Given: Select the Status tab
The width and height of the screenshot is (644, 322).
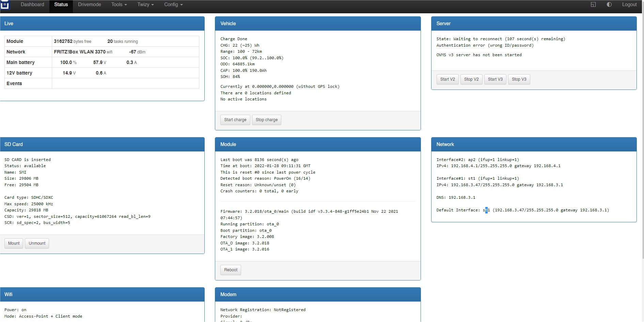Looking at the screenshot, I should (61, 5).
